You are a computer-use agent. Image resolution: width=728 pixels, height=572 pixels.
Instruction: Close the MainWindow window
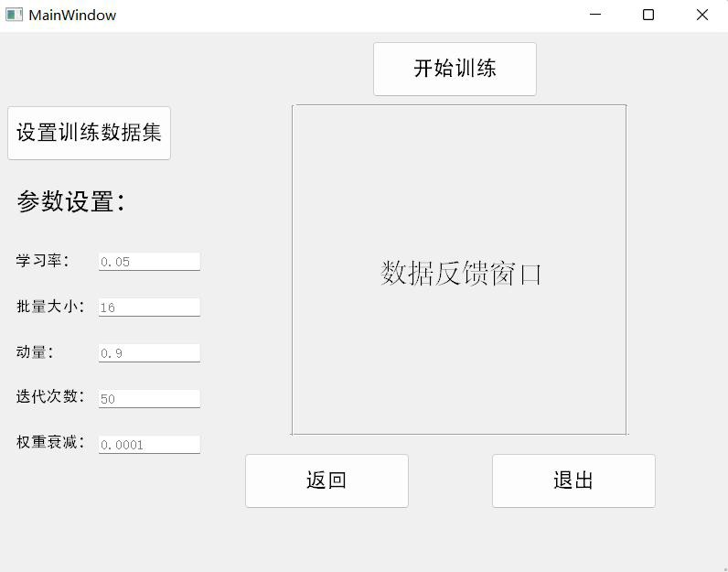point(702,15)
